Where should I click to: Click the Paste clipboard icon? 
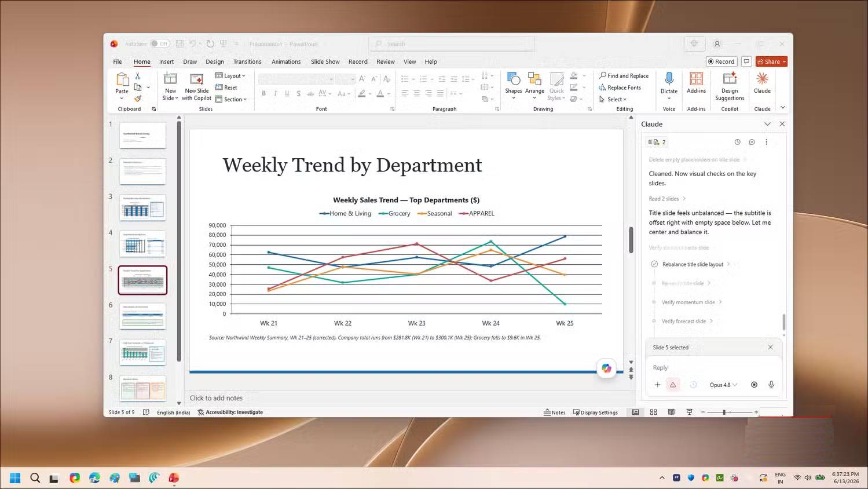122,79
